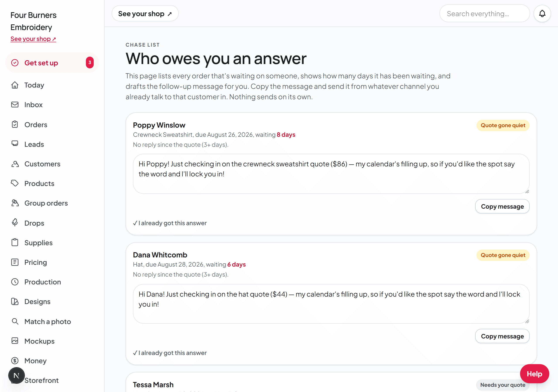Open the Storefront section
This screenshot has width=558, height=392.
pyautogui.click(x=52, y=380)
